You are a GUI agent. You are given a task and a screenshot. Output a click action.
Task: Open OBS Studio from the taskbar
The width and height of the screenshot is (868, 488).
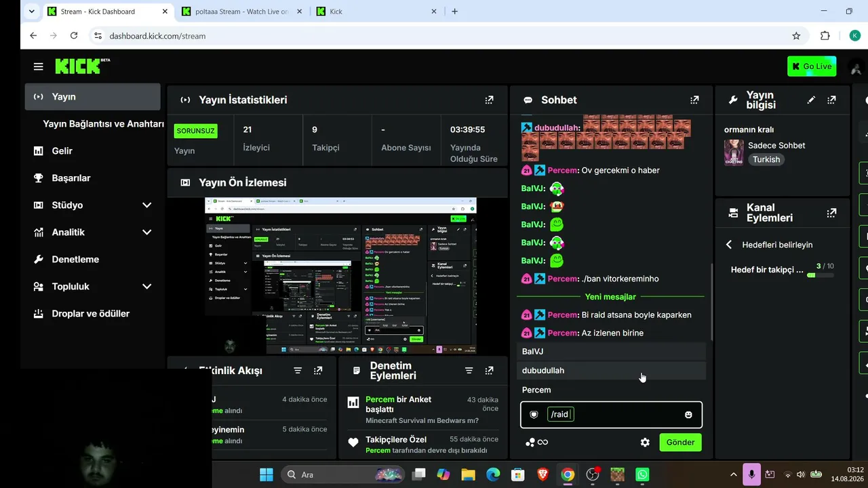(x=592, y=474)
